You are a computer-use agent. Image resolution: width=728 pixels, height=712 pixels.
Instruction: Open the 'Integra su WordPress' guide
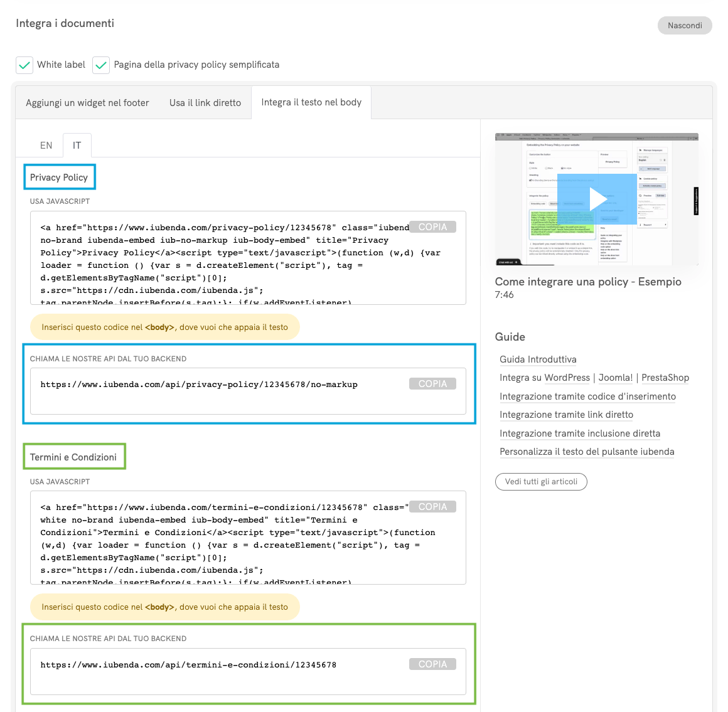pyautogui.click(x=545, y=378)
